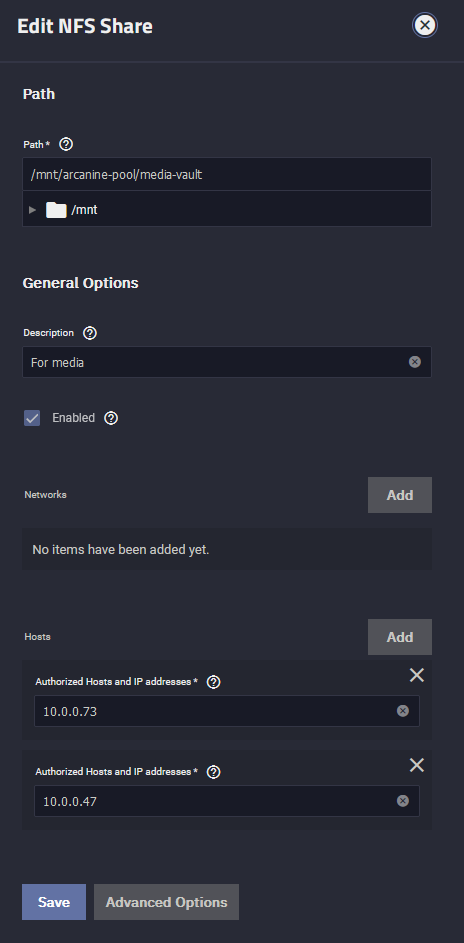The height and width of the screenshot is (943, 464).
Task: Show help for second Authorized Hosts entry
Action: (213, 772)
